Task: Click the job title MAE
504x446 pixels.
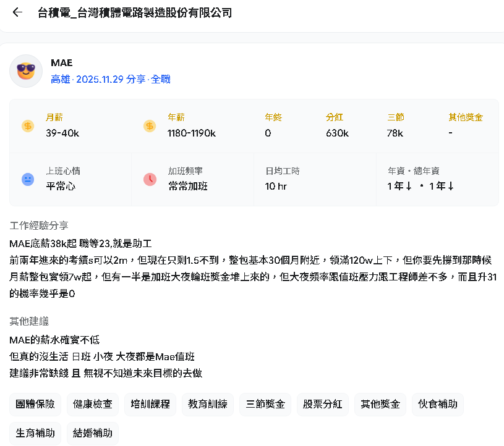Action: 62,62
